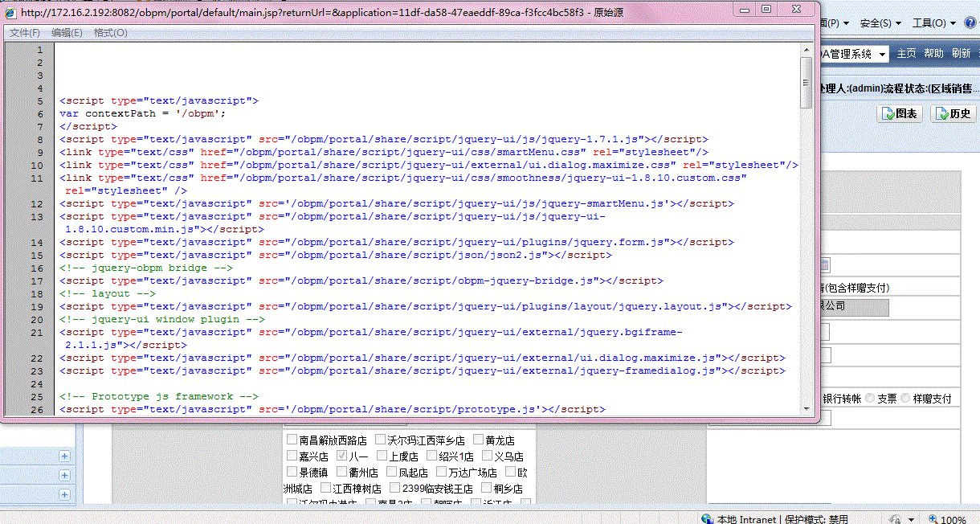Click the Prototype js framework comment line

pyautogui.click(x=159, y=396)
